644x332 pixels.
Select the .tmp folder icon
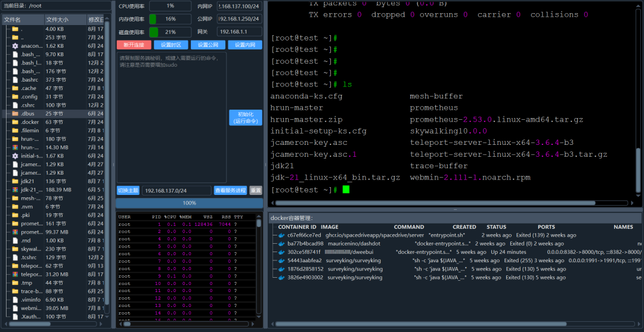(x=15, y=283)
